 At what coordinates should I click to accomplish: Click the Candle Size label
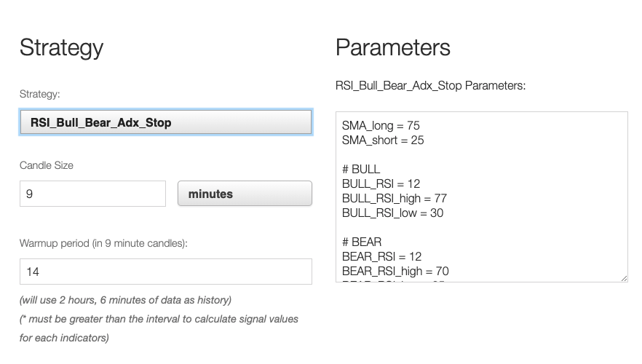click(47, 165)
